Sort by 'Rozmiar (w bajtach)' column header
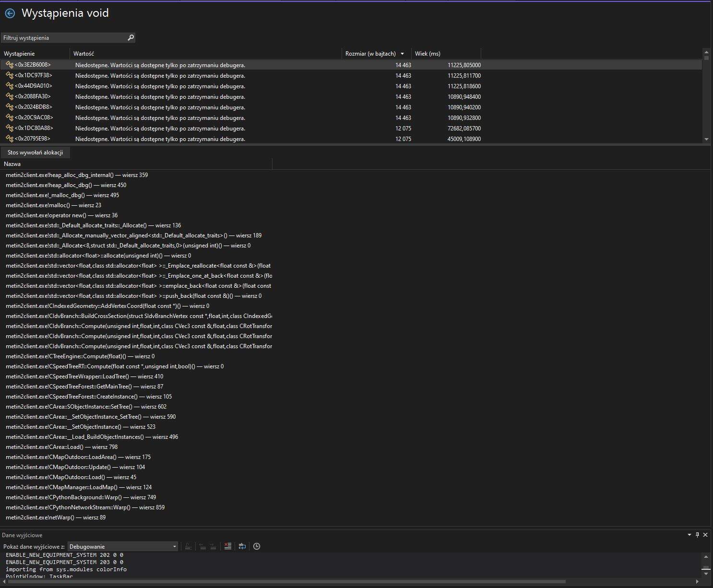This screenshot has width=713, height=588. (x=370, y=54)
